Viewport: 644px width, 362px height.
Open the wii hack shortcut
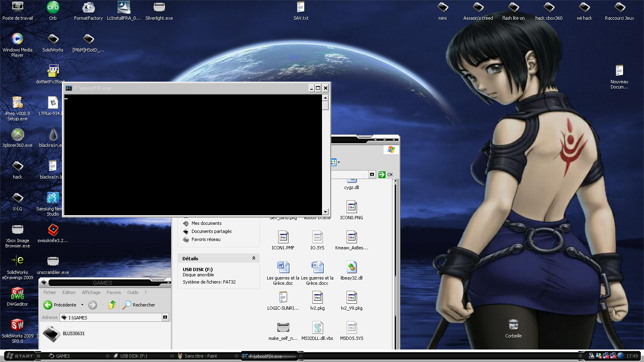click(x=584, y=10)
